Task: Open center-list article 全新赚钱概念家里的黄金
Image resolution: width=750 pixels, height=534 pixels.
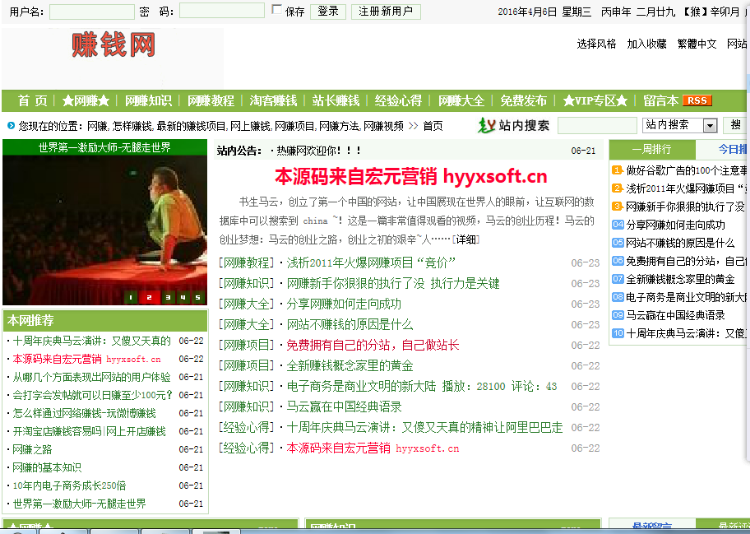Action: [x=350, y=366]
